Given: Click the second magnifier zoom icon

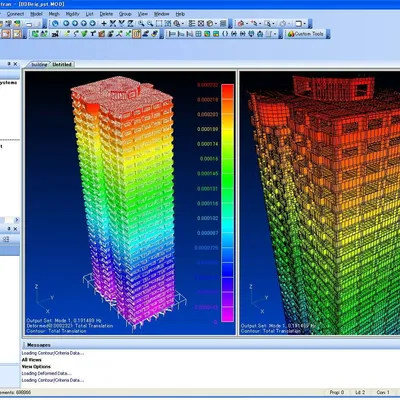Looking at the screenshot, I should click(150, 23).
